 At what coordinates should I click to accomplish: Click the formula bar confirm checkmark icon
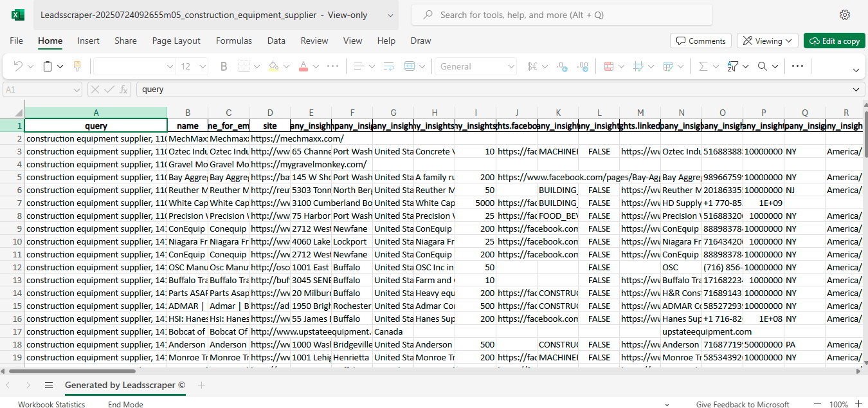pos(109,89)
